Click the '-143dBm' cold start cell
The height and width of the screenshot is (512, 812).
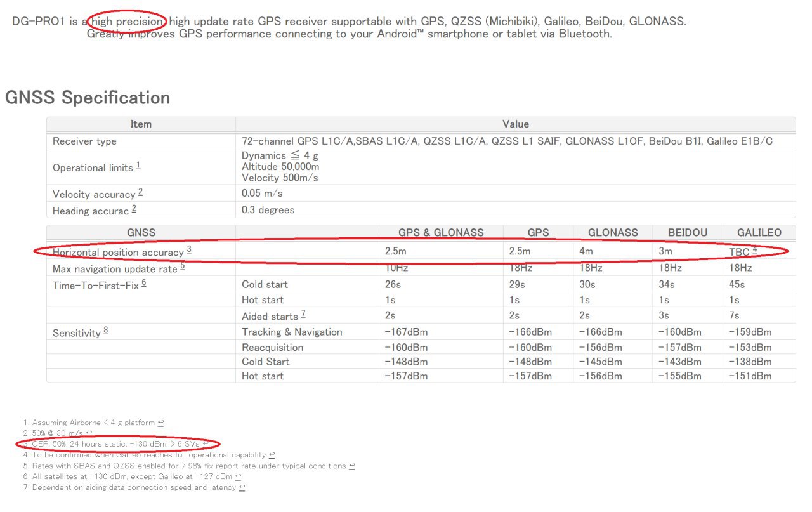[679, 362]
